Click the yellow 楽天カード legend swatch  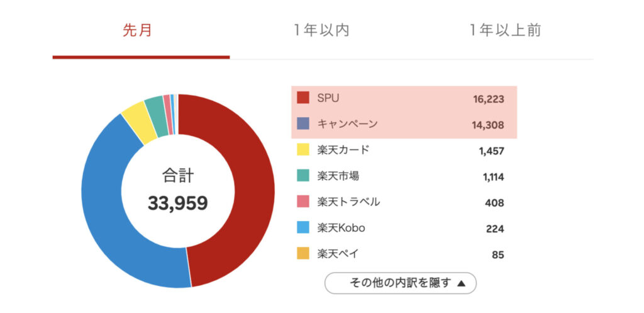pos(303,150)
